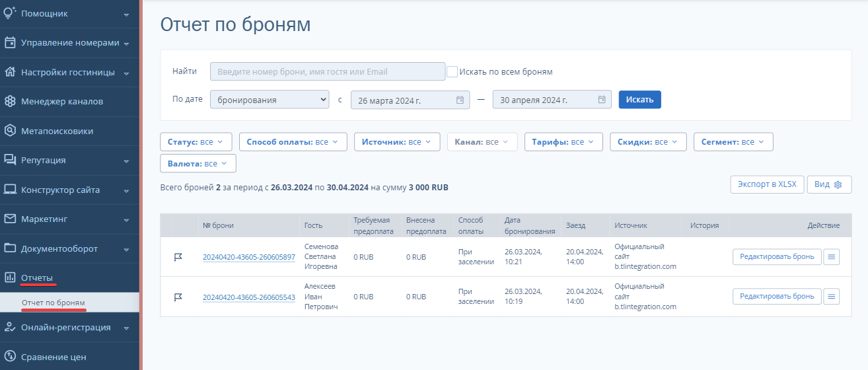Screen dimensions: 868x370
Task: Click guest name Семенова Светлана Игоревна
Action: coord(321,256)
